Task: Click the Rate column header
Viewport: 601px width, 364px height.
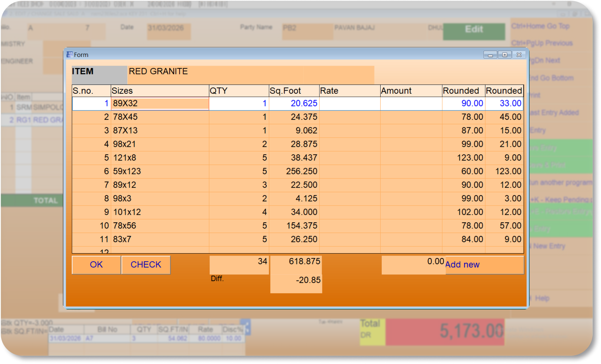Action: coord(350,91)
